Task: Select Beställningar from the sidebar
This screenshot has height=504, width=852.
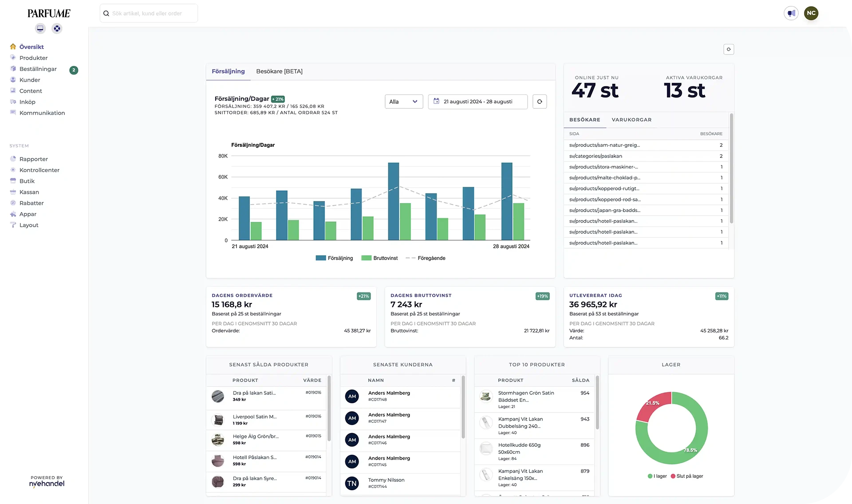Action: [38, 69]
